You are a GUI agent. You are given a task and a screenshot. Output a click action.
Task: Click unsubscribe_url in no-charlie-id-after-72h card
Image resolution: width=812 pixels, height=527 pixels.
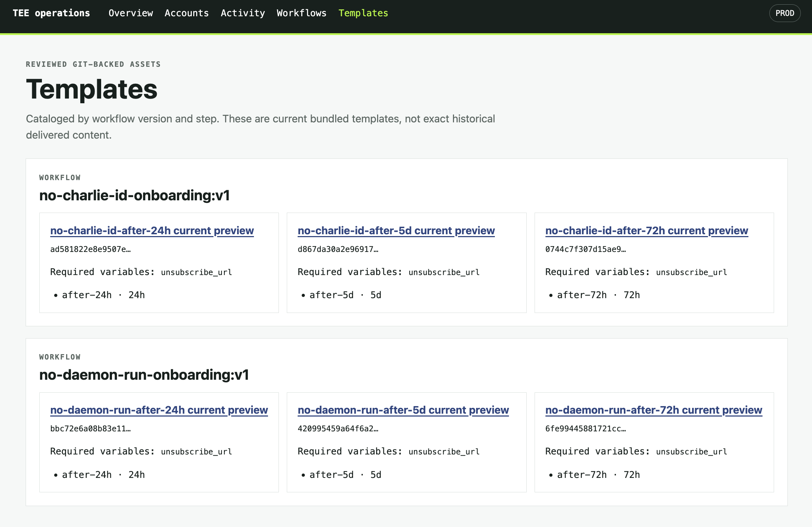click(691, 272)
